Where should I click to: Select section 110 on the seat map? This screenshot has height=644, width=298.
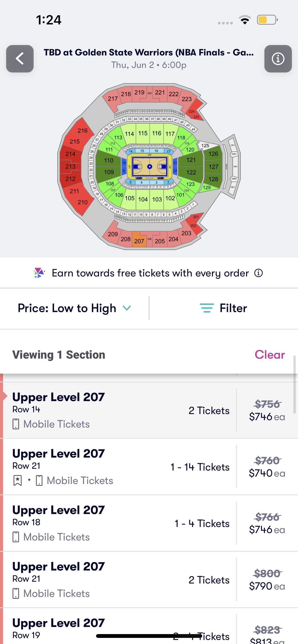coord(109,160)
